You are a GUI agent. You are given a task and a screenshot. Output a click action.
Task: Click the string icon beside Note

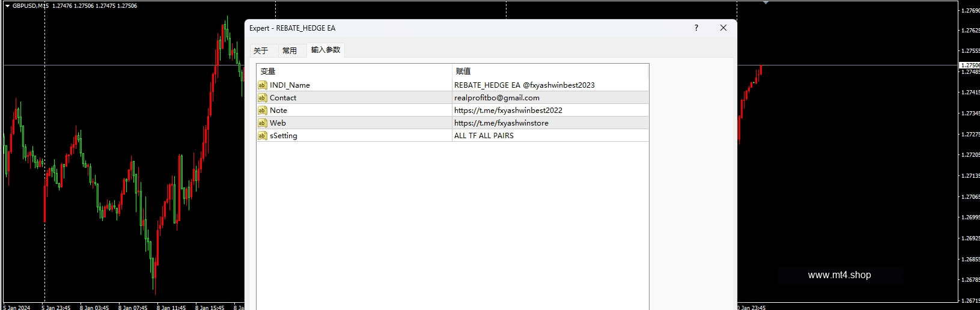tap(262, 111)
